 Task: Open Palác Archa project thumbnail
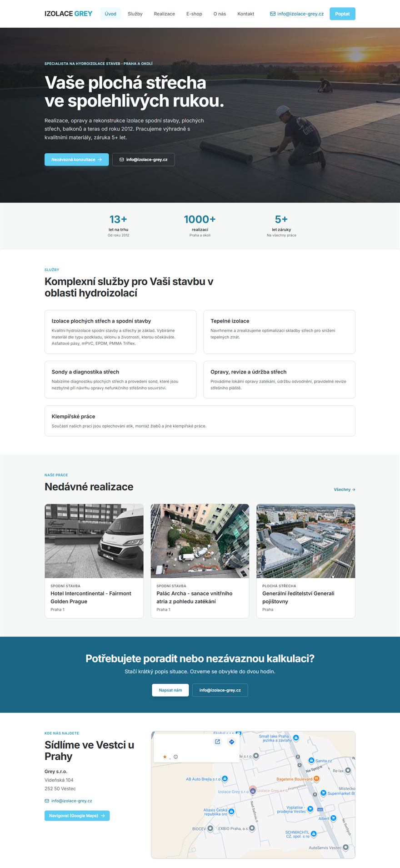200,541
